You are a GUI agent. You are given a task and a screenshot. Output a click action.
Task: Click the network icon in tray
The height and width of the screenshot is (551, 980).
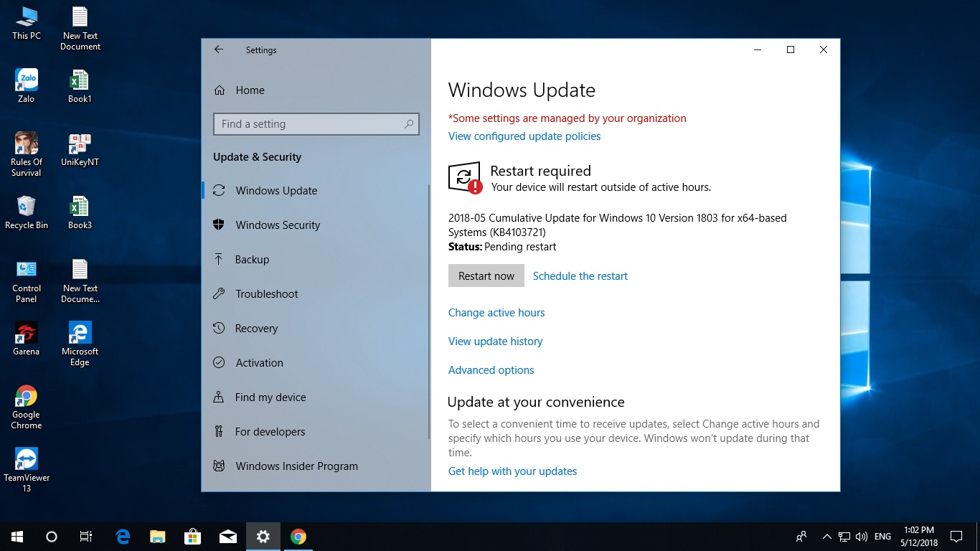point(844,537)
